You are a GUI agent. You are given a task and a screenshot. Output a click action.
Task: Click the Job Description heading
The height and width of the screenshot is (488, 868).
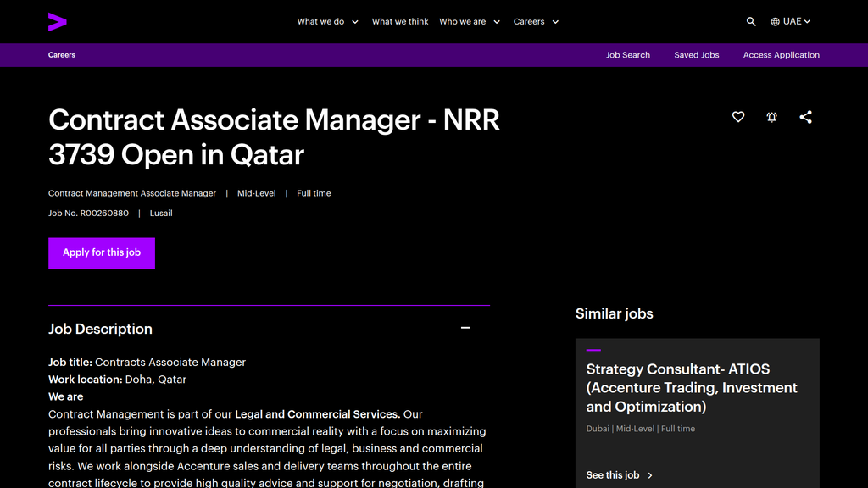100,329
